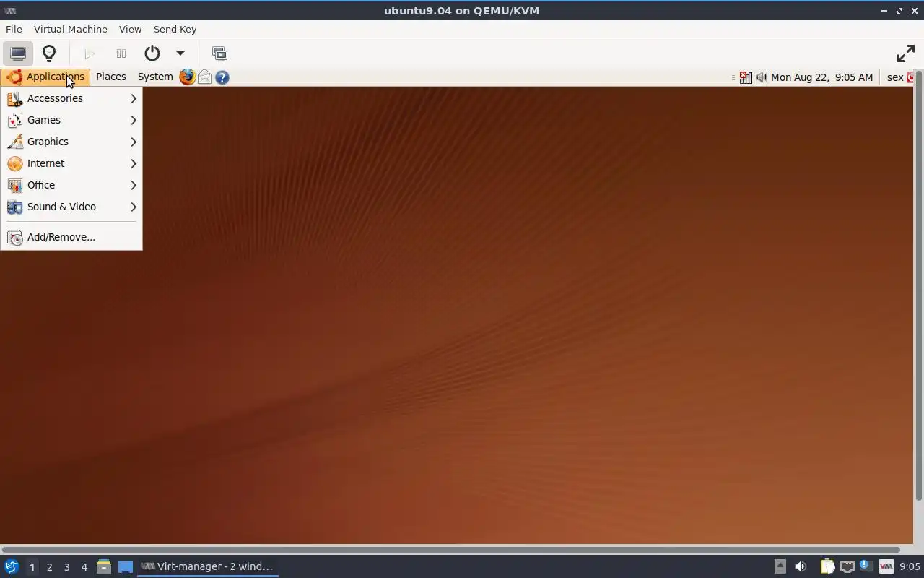Open the guest Places menu
Image resolution: width=924 pixels, height=578 pixels.
click(x=111, y=77)
